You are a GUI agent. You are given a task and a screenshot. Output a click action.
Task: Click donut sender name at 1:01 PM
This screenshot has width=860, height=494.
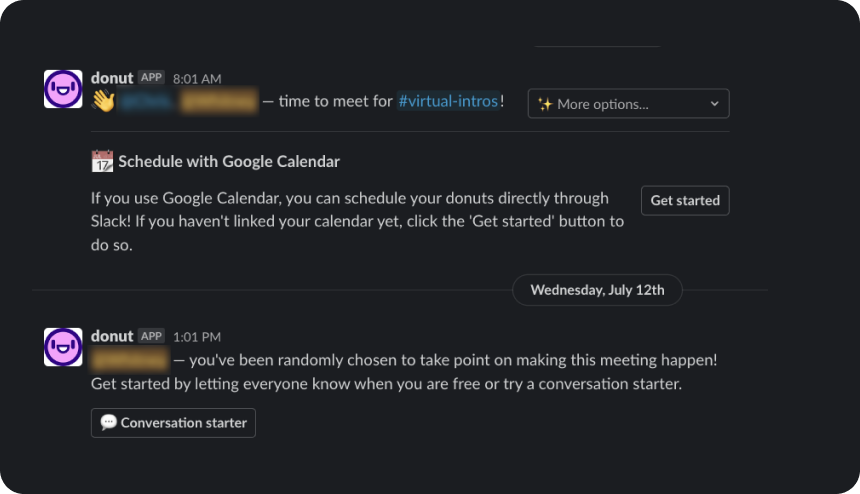tap(112, 336)
